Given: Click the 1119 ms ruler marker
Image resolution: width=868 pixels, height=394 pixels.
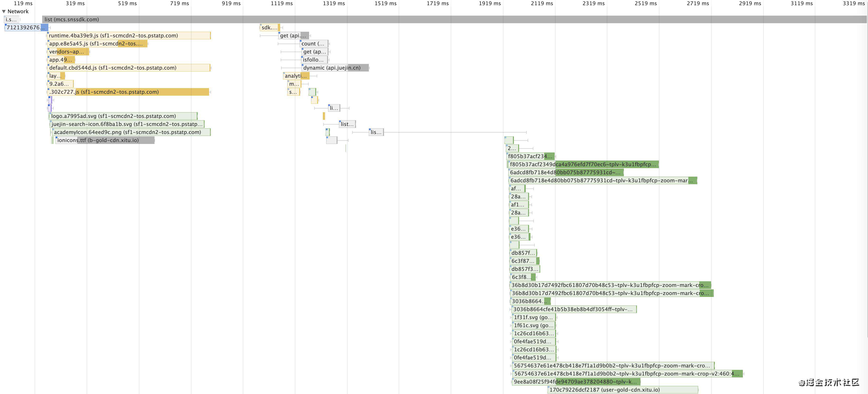Looking at the screenshot, I should (282, 3).
